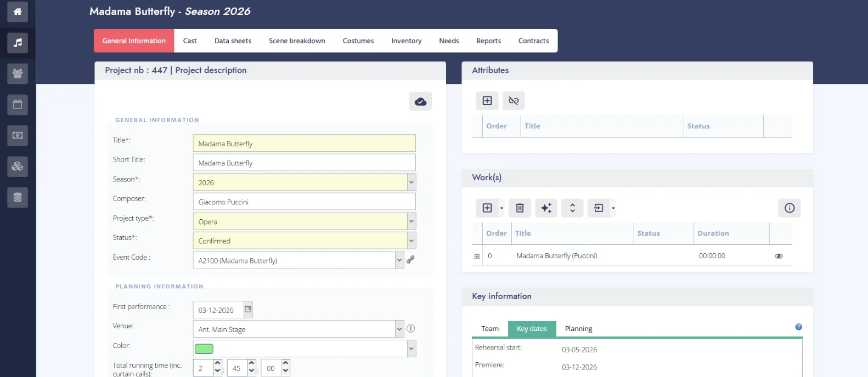The width and height of the screenshot is (868, 377).
Task: Click the sparkle icon in Works toolbar
Action: click(x=546, y=208)
